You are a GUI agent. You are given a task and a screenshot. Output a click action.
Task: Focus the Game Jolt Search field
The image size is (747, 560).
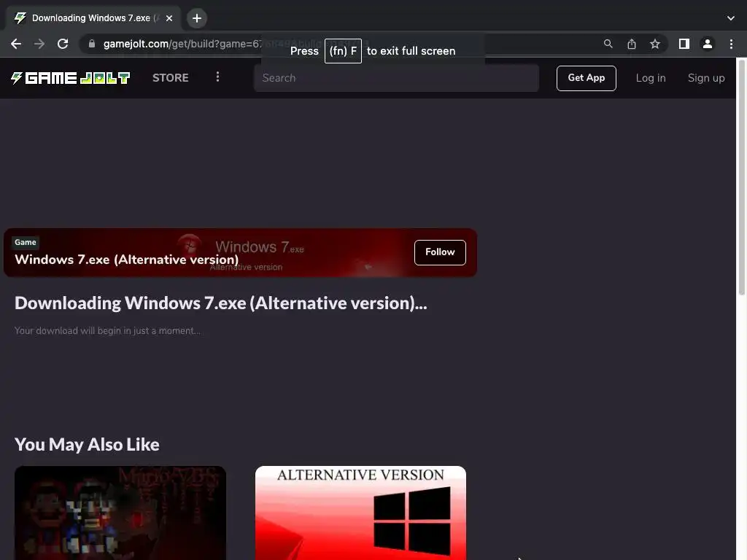396,78
